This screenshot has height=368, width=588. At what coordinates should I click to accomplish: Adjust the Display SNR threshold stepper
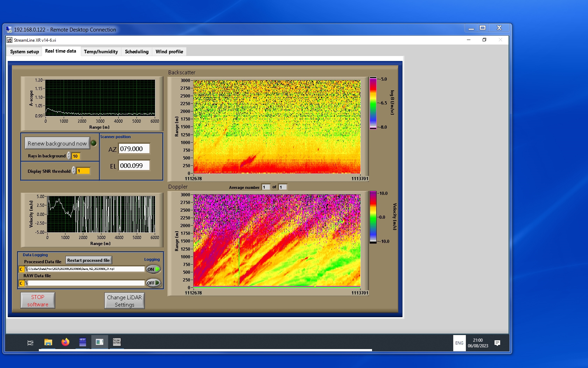coord(73,171)
